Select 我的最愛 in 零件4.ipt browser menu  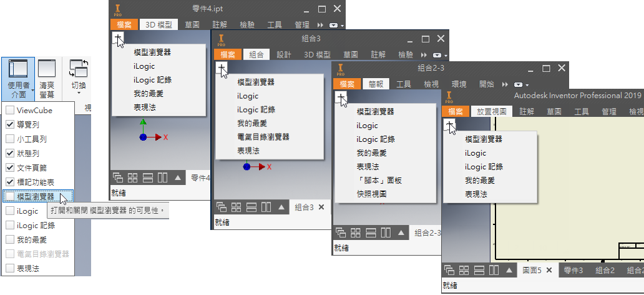point(149,93)
